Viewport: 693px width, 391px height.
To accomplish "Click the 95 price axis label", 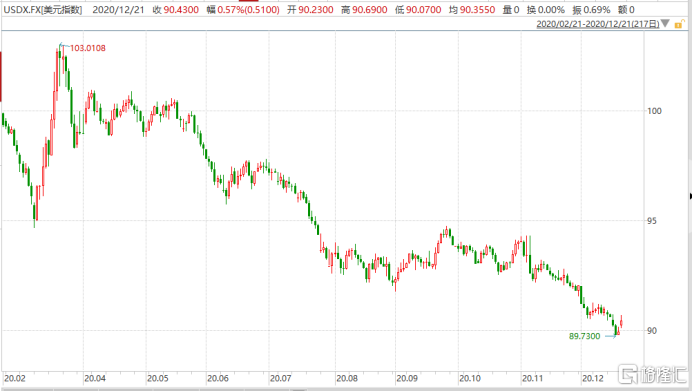I will point(652,221).
